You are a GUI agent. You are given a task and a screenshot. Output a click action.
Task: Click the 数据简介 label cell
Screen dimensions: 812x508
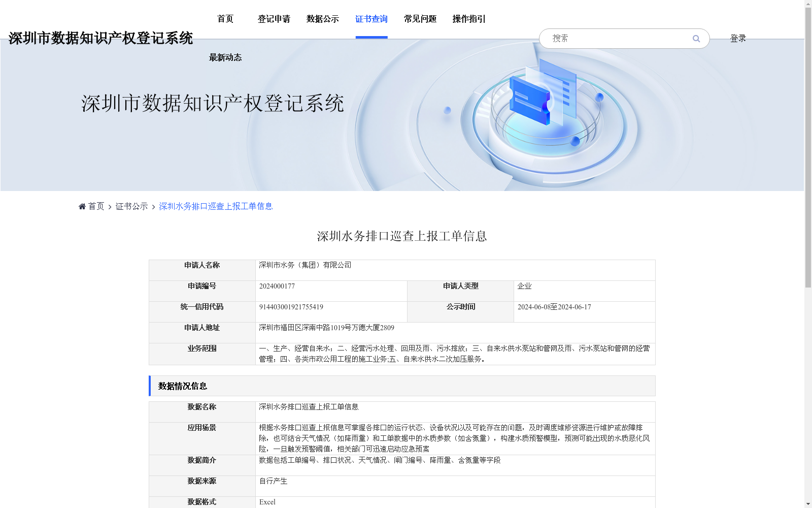click(x=202, y=465)
